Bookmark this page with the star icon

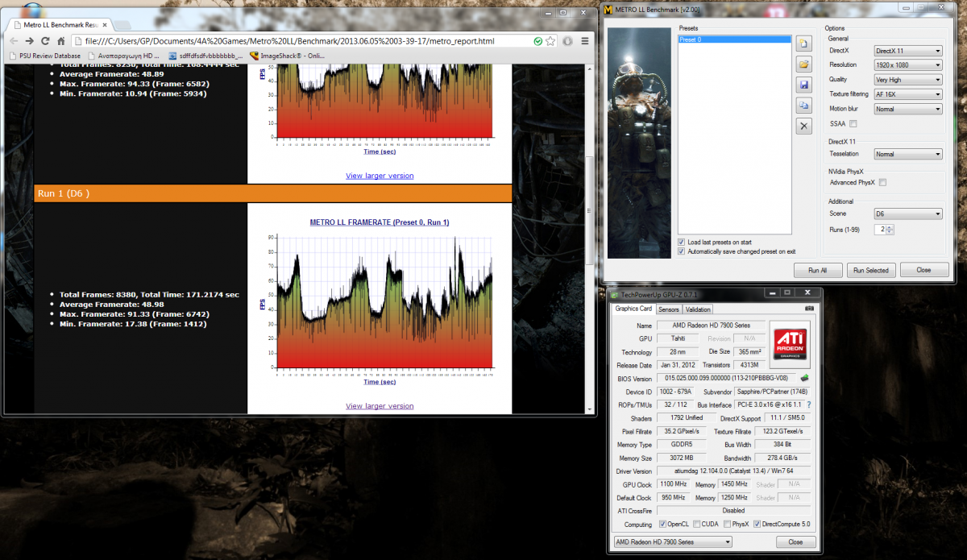(x=550, y=40)
